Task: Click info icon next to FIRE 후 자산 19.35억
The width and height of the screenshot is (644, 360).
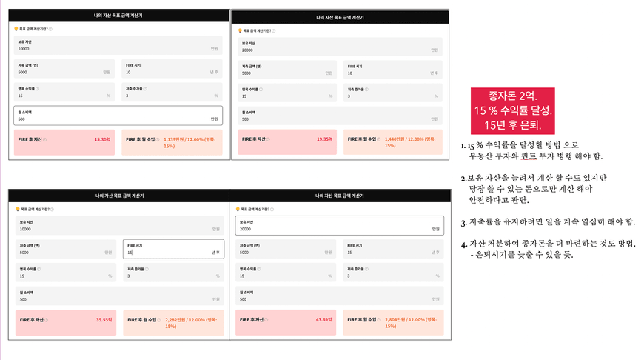Action: 268,139
